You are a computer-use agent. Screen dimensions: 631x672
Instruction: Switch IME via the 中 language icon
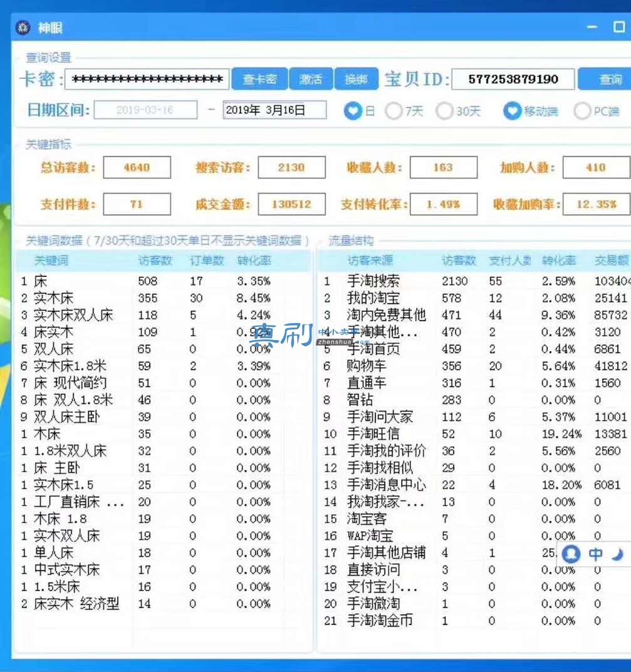[x=595, y=554]
